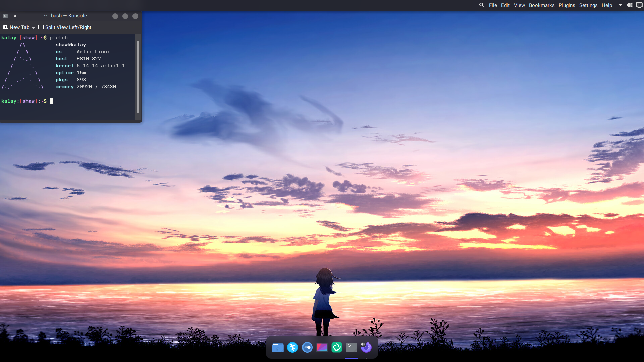Close the Konsole window
The width and height of the screenshot is (644, 362).
tap(135, 16)
